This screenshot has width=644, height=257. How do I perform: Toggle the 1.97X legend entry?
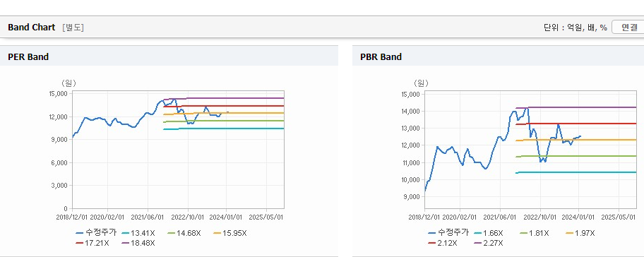580,233
